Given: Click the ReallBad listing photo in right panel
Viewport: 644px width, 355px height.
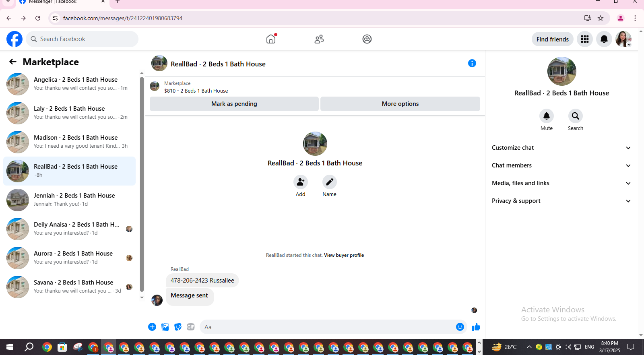Looking at the screenshot, I should click(x=562, y=71).
